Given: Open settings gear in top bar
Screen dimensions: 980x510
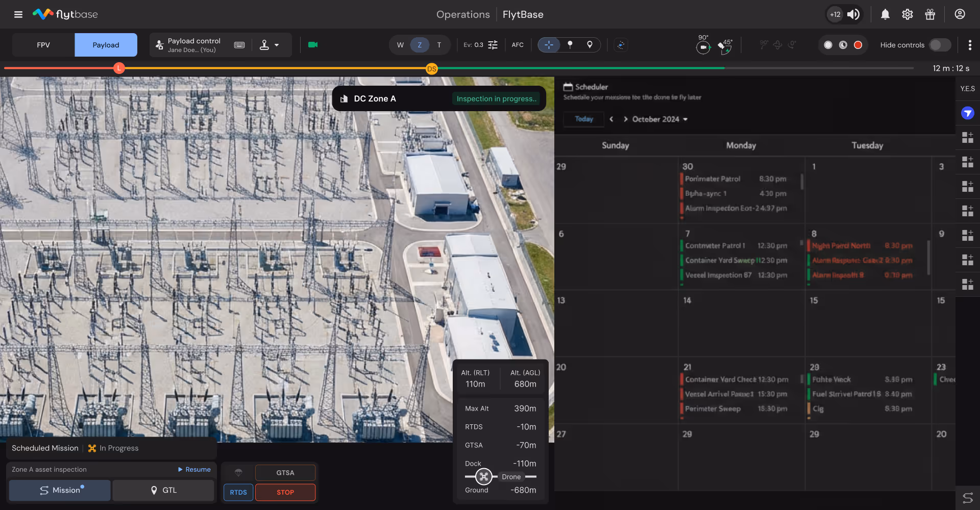Looking at the screenshot, I should coord(907,14).
